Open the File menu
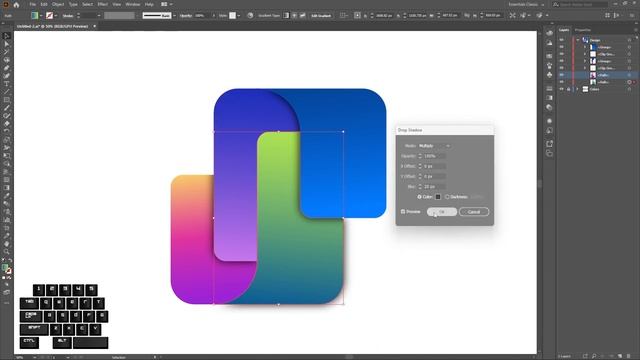This screenshot has height=360, width=640. click(32, 4)
